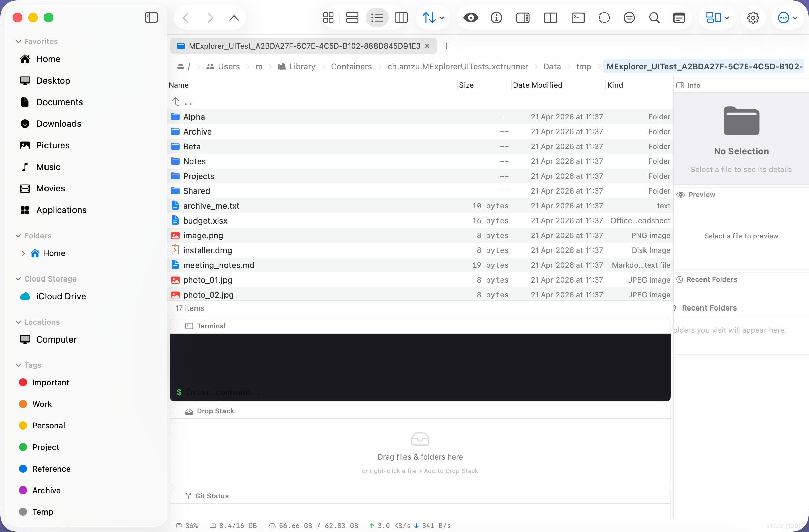This screenshot has height=532, width=809.
Task: Close the MExplorer_UITest tab
Action: pyautogui.click(x=427, y=46)
